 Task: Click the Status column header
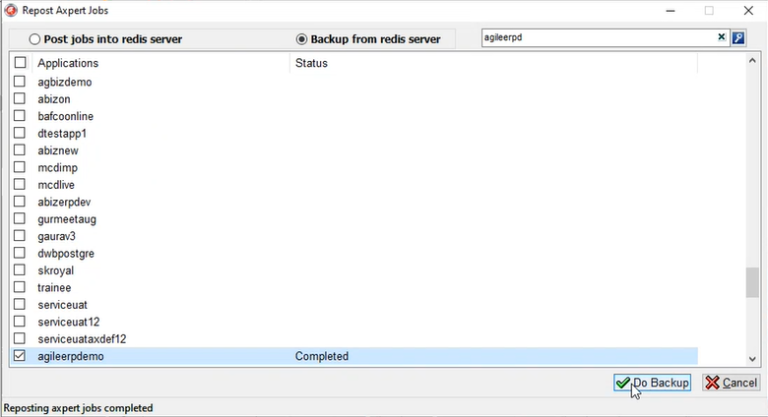[x=490, y=63]
